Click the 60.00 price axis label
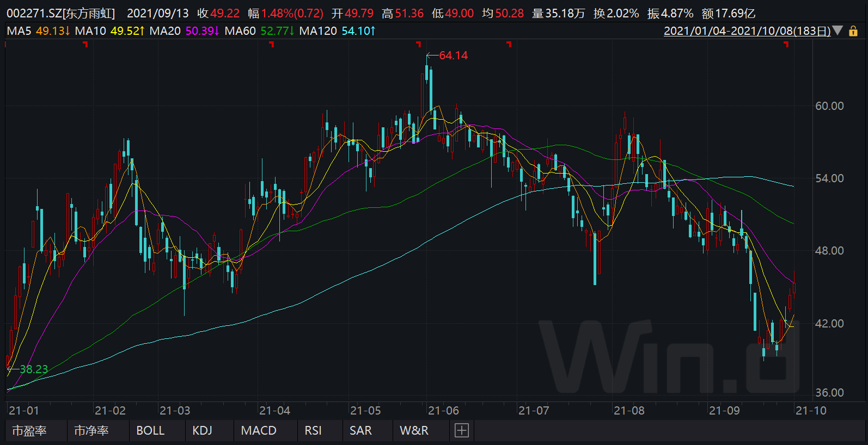Image resolution: width=868 pixels, height=445 pixels. (x=829, y=106)
